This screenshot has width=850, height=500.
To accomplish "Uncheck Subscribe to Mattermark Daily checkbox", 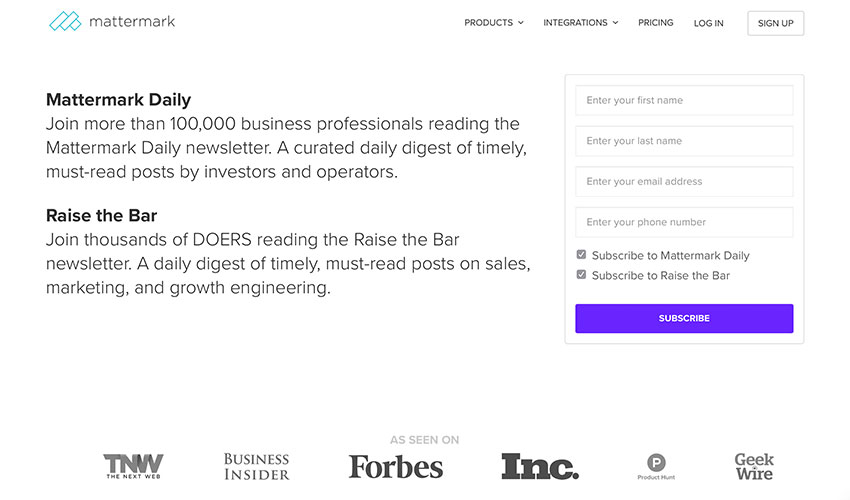I will pos(581,255).
